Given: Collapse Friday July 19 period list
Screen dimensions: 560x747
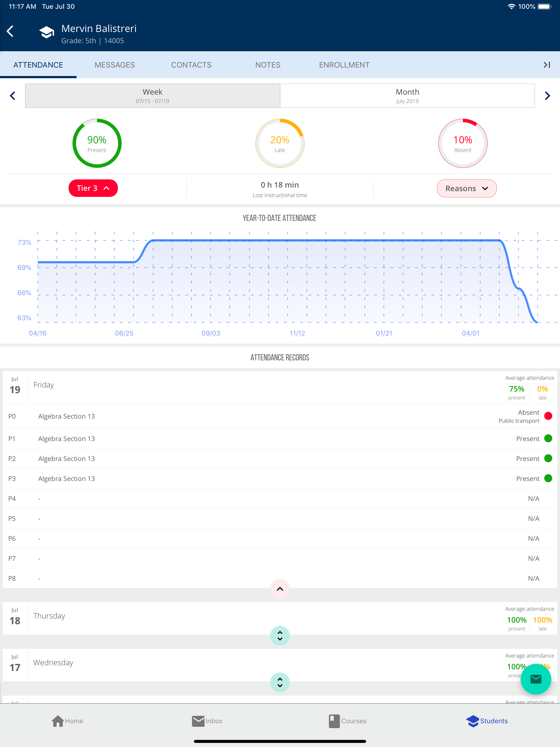Looking at the screenshot, I should 280,589.
